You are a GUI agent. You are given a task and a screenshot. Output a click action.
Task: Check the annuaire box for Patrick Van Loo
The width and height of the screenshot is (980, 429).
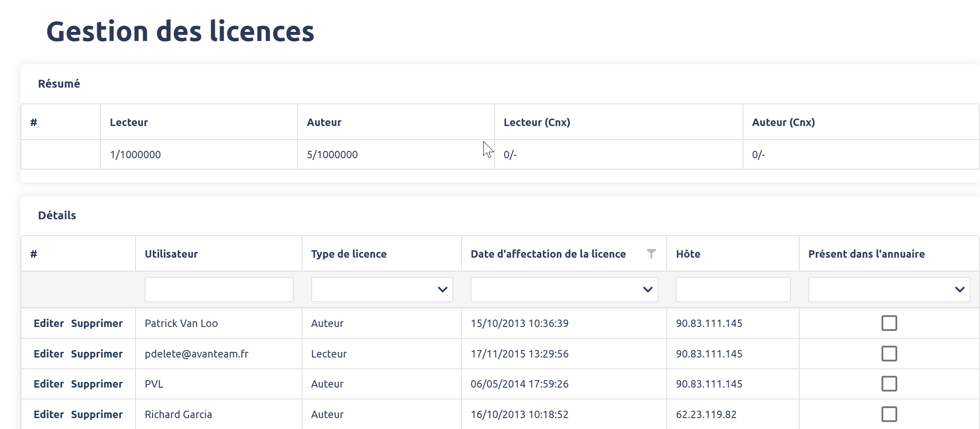(889, 323)
